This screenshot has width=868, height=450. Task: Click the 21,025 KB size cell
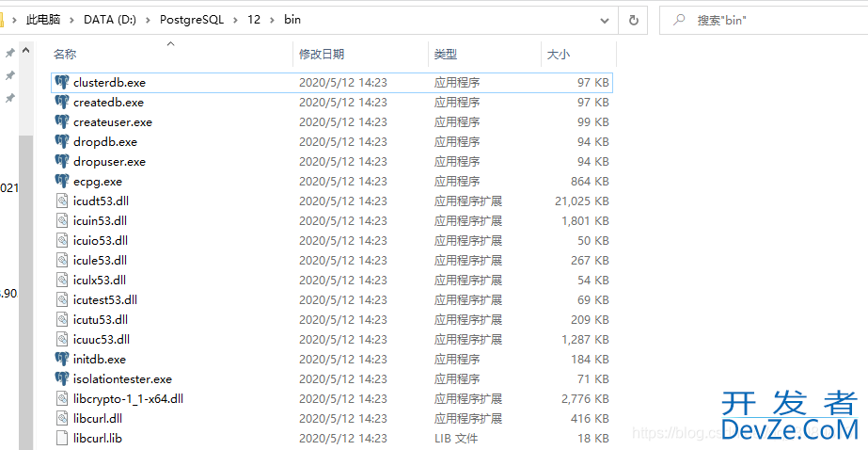click(582, 201)
